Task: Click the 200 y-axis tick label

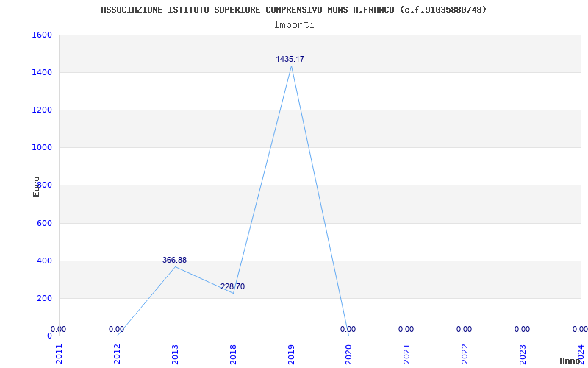Action: click(44, 299)
